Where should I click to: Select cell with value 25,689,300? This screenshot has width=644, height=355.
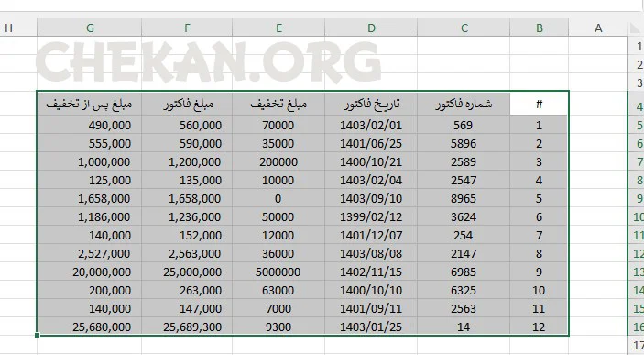(187, 327)
